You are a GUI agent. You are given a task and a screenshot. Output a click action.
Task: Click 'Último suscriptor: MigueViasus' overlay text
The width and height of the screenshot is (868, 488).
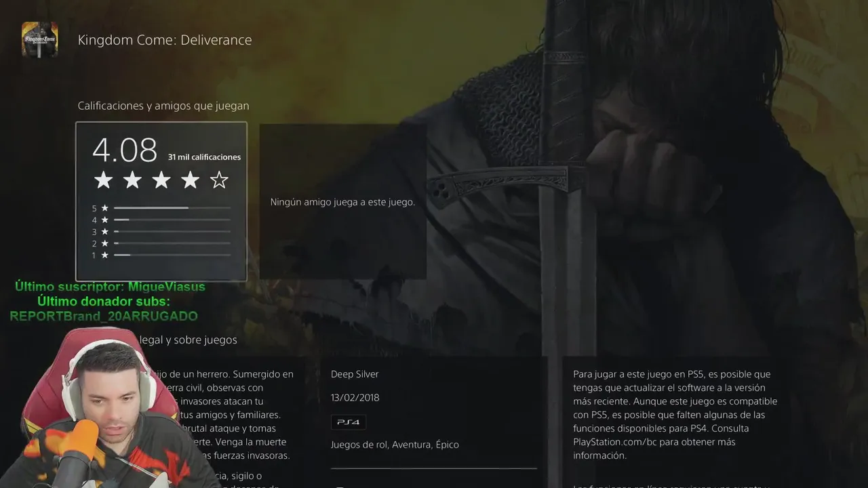click(x=110, y=287)
